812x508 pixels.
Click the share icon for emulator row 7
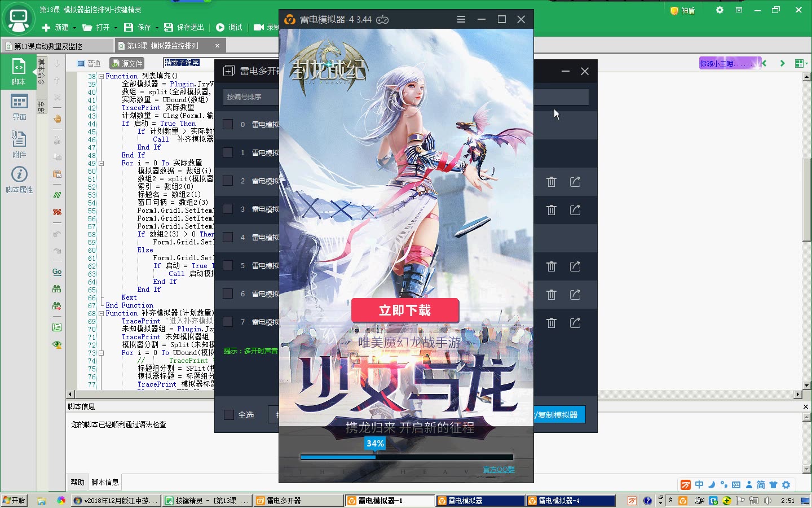tap(575, 323)
